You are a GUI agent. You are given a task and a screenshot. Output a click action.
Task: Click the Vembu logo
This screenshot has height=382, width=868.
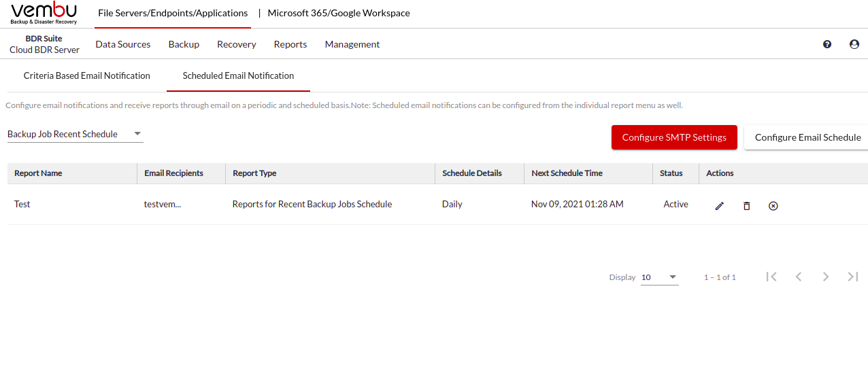coord(44,14)
